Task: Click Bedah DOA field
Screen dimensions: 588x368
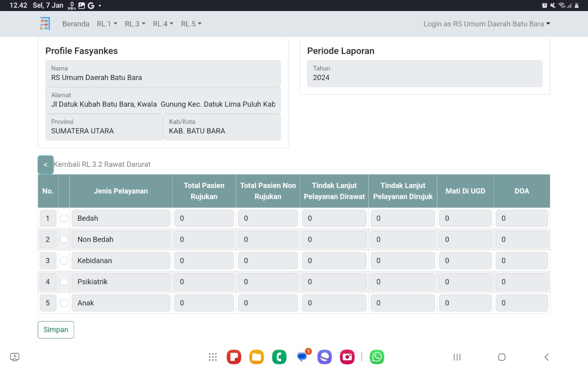Action: [522, 218]
